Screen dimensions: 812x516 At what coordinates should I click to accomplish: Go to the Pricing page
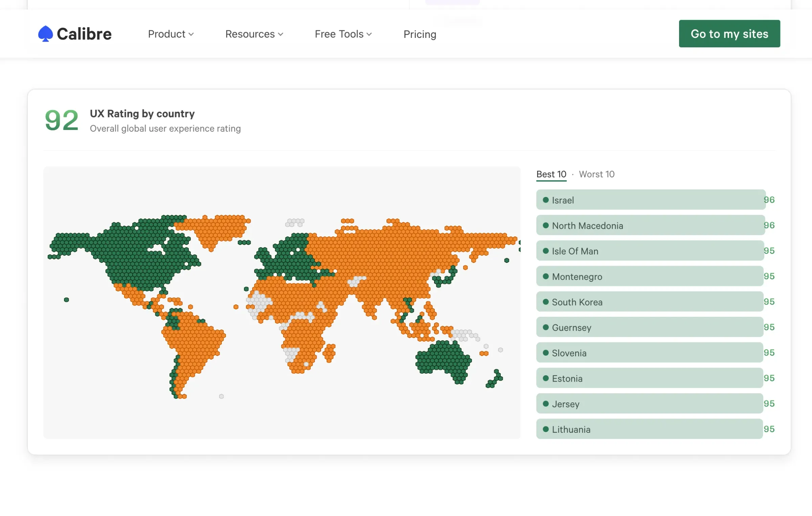(420, 34)
